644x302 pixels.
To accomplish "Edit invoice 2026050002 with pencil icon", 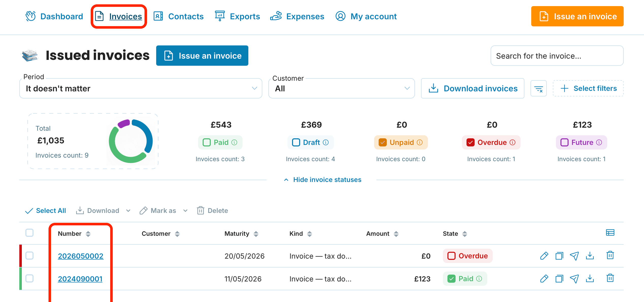I will (x=544, y=256).
